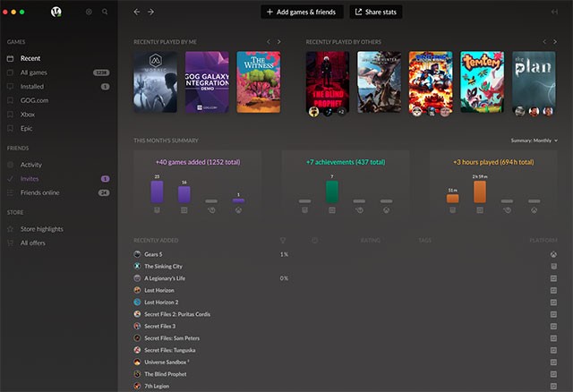The image size is (573, 392).
Task: Open The Witness game cover
Action: (259, 81)
